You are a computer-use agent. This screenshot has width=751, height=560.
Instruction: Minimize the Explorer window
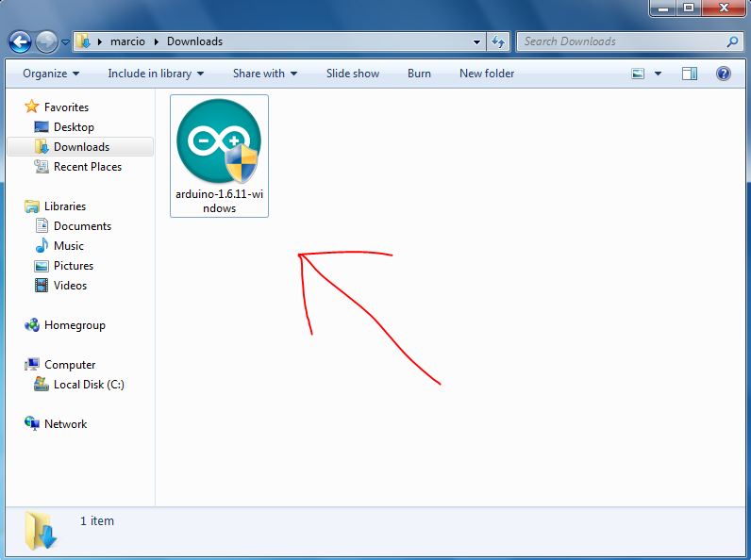click(x=663, y=8)
